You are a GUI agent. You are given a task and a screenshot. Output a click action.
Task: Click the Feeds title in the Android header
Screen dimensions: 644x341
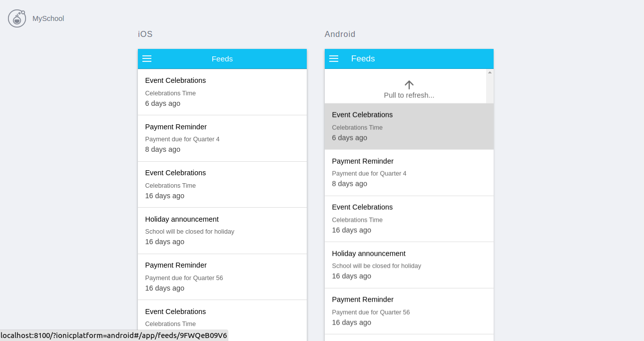[x=363, y=59]
